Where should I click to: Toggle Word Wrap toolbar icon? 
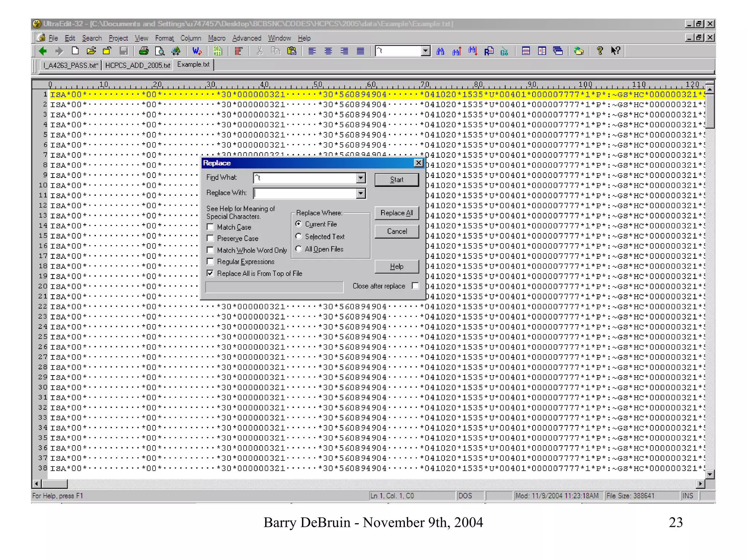pos(197,51)
